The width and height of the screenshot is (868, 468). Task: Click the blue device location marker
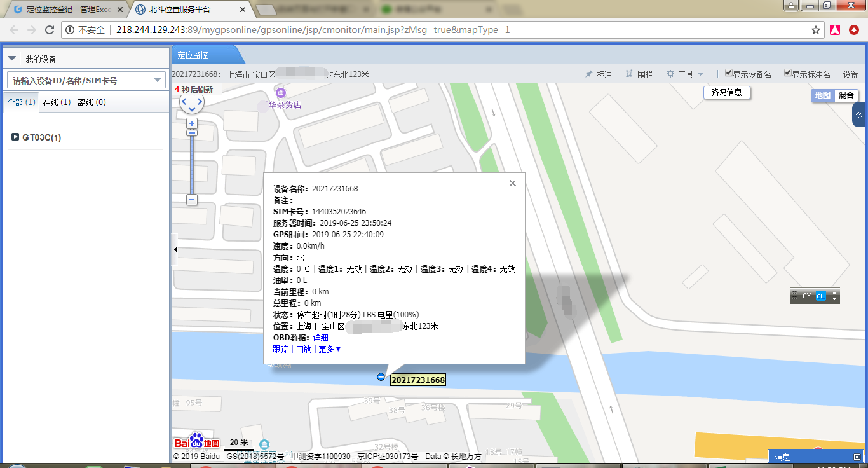click(x=381, y=377)
